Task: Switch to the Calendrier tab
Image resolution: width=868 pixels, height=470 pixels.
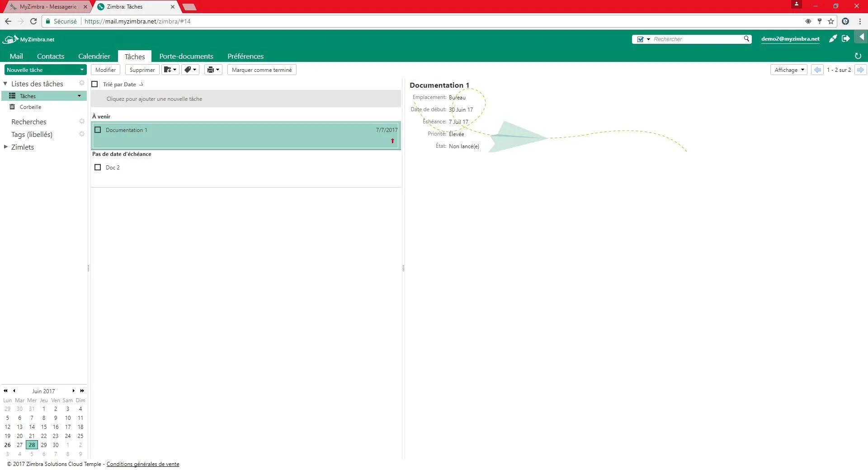Action: click(x=94, y=56)
